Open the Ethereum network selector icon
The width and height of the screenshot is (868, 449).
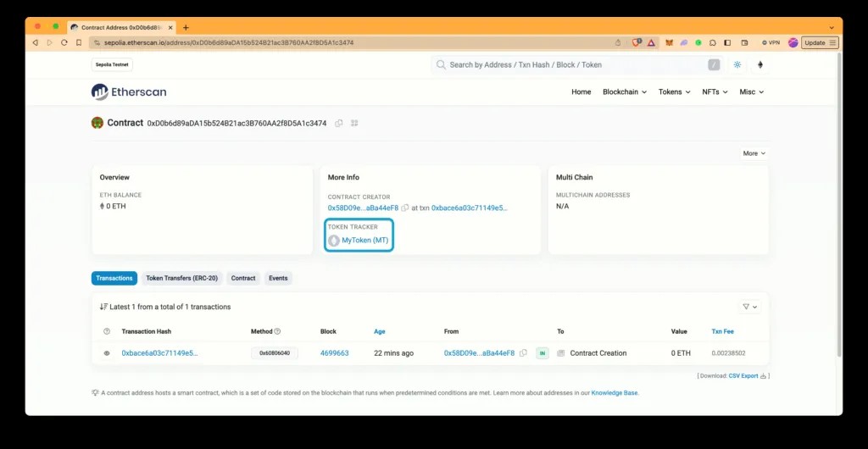[x=760, y=64]
